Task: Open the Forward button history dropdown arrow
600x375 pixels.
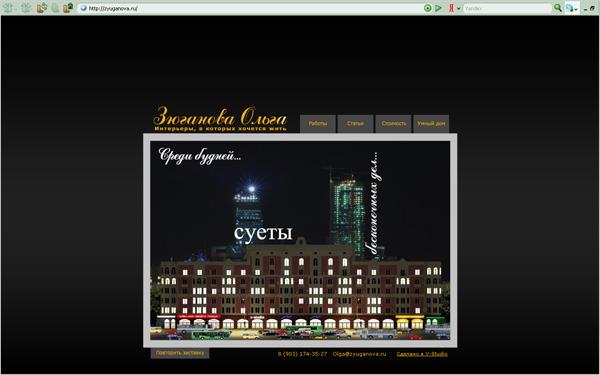Action: [33, 10]
